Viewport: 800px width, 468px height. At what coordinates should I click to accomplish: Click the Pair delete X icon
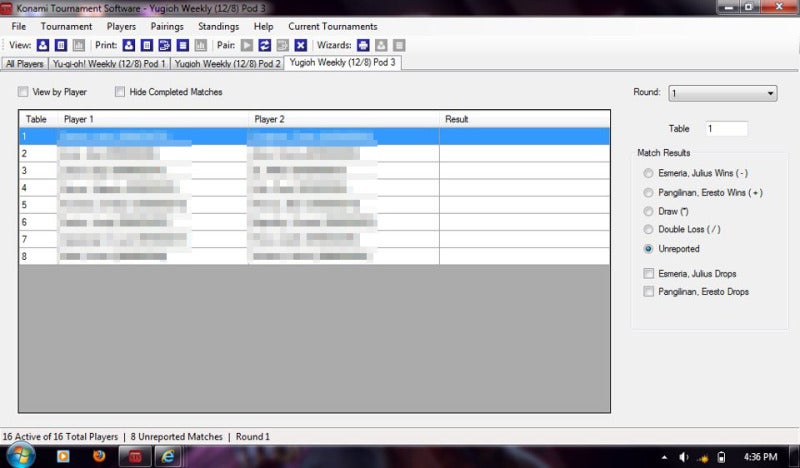301,45
